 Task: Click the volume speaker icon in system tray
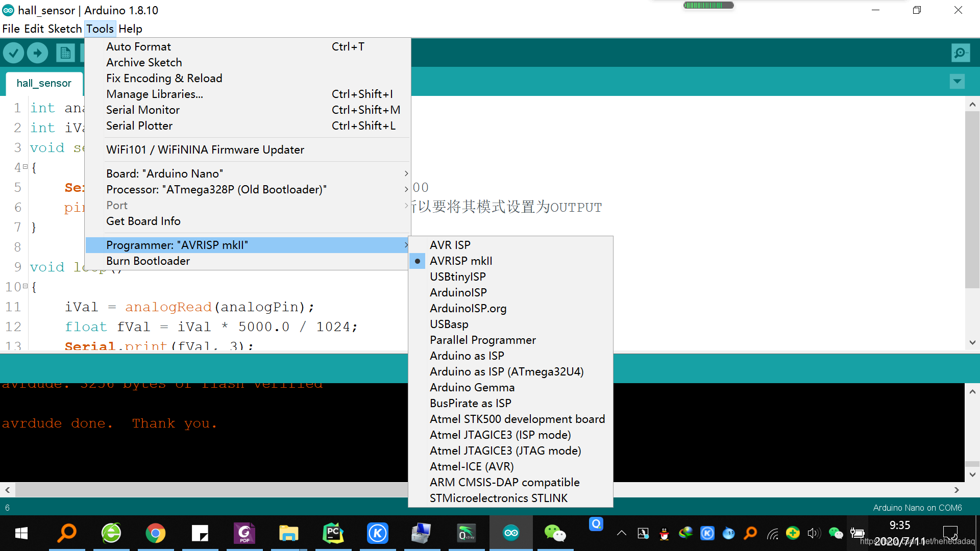(814, 533)
